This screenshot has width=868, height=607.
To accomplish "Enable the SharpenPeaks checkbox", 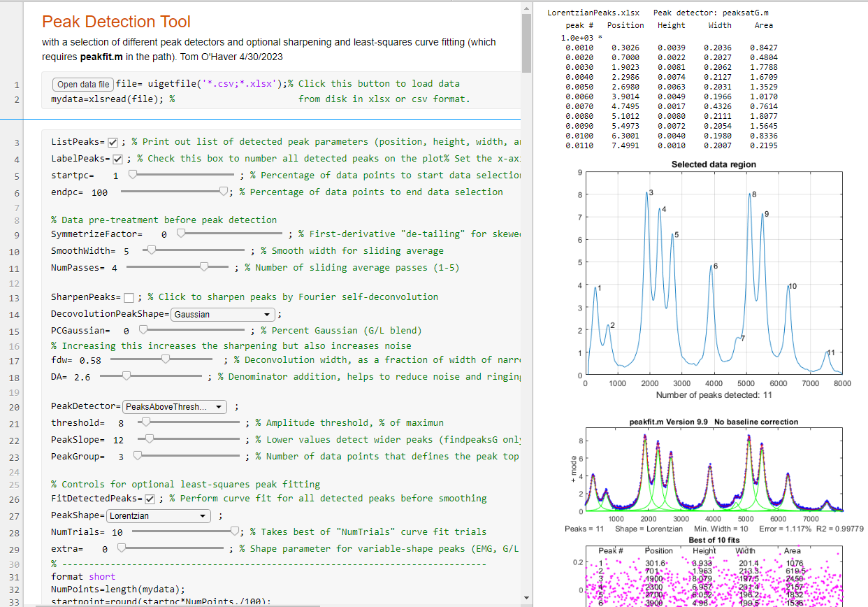I will click(129, 298).
